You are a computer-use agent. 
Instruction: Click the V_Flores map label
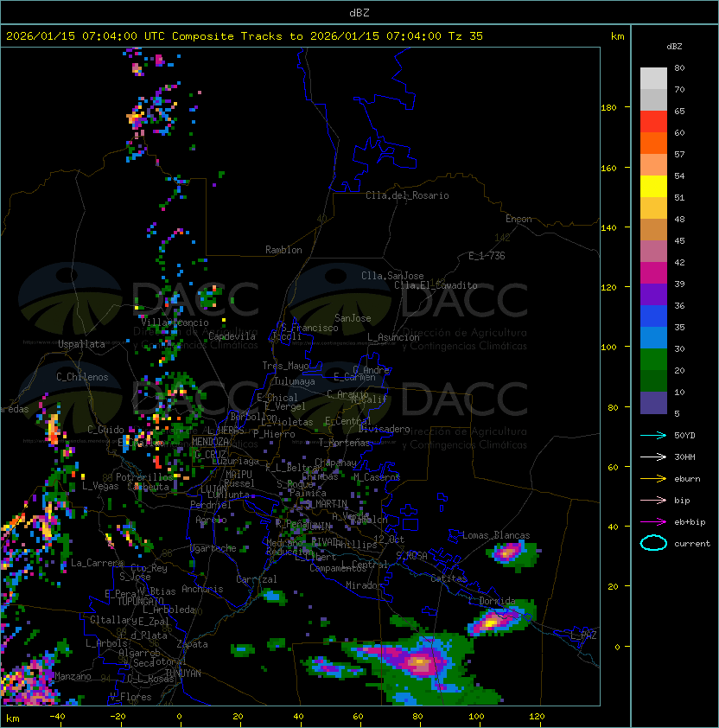[x=130, y=697]
